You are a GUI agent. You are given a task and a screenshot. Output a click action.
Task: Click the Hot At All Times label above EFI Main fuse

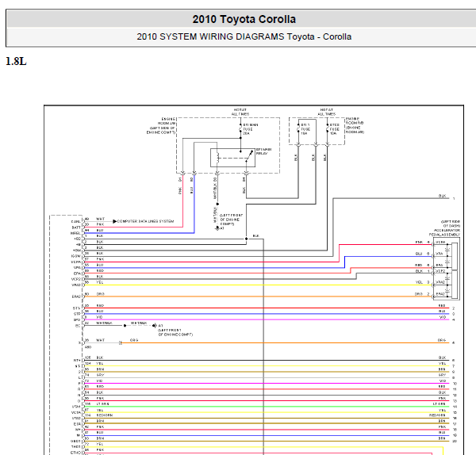point(240,112)
